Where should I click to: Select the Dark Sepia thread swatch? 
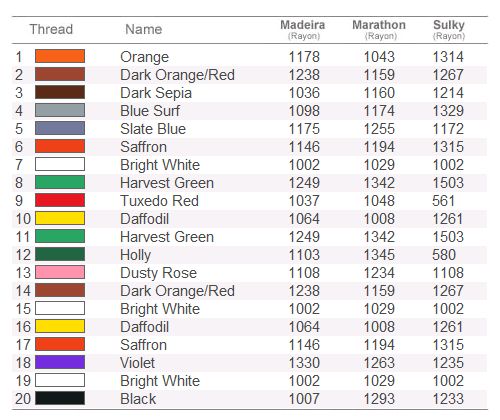(60, 92)
